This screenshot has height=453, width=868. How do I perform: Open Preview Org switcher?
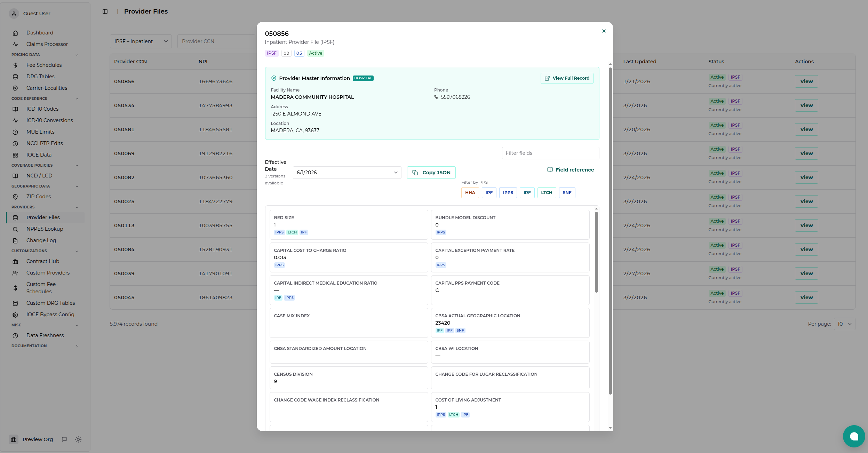coord(32,439)
